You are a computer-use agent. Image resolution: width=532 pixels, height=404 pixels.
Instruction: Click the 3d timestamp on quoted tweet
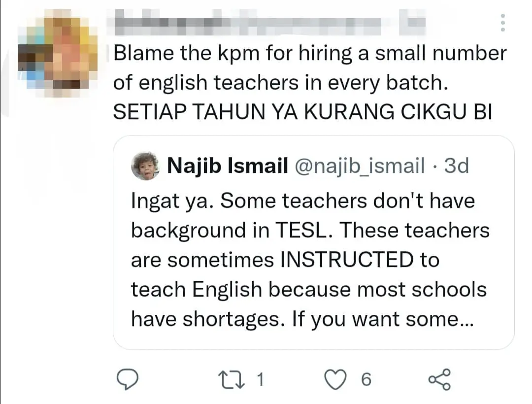pos(456,167)
